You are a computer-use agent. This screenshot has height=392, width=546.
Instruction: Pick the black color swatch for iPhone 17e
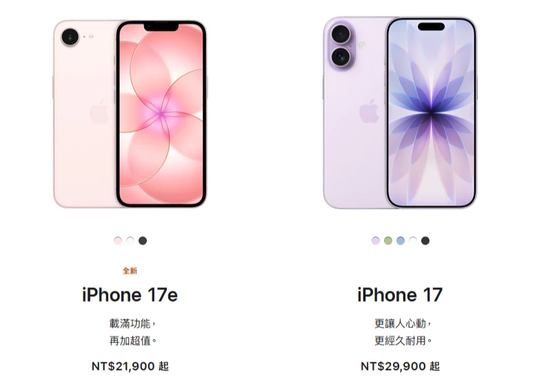tap(143, 240)
